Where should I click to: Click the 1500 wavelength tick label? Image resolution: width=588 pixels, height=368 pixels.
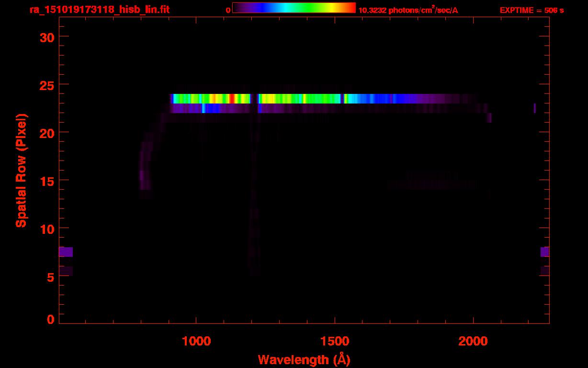(335, 341)
